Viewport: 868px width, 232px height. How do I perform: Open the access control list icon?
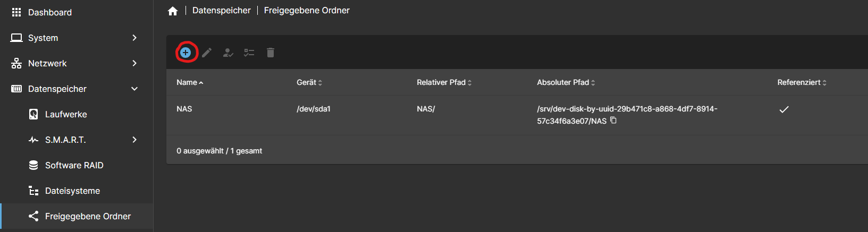pyautogui.click(x=249, y=53)
